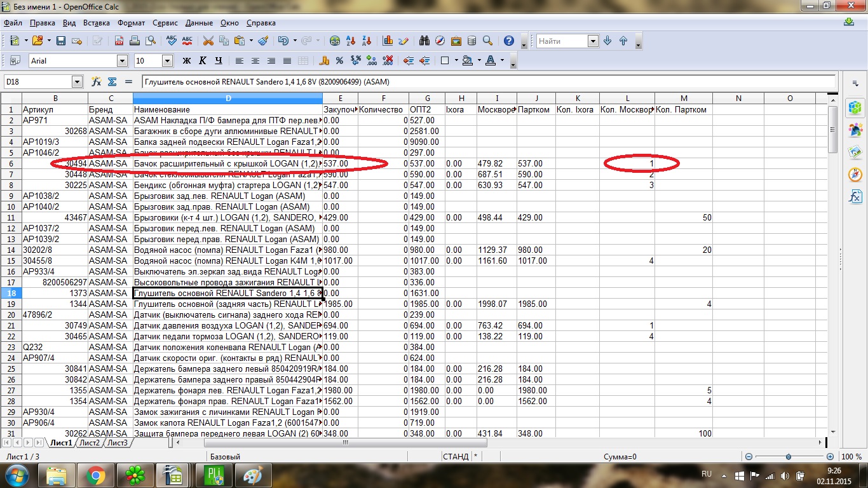
Task: Zoom in with the plus button
Action: 830,457
